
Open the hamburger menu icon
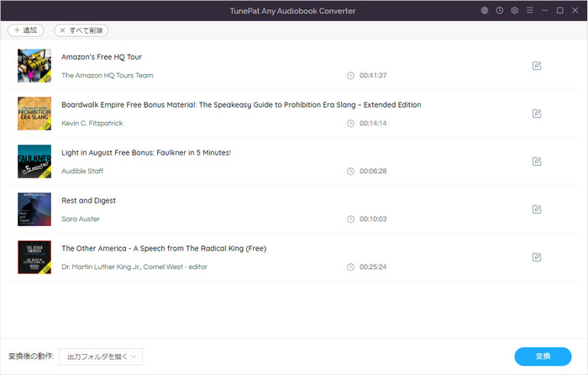(529, 11)
